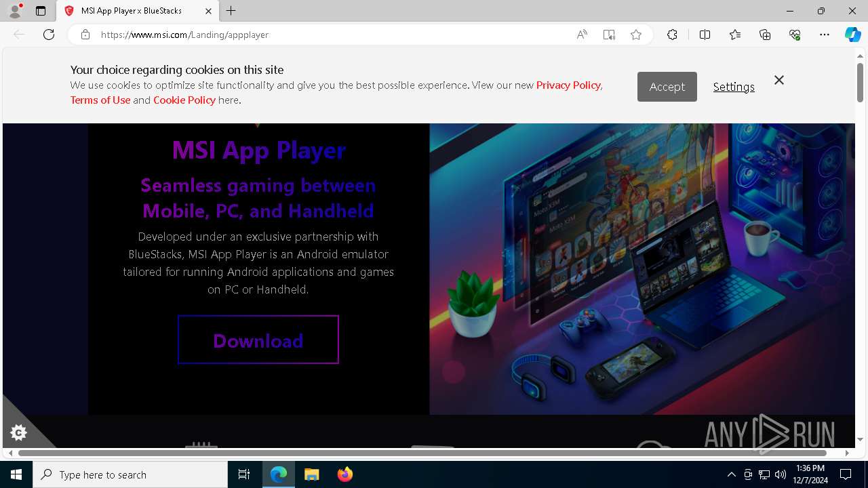Open Task View
This screenshot has height=488, width=868.
[244, 474]
